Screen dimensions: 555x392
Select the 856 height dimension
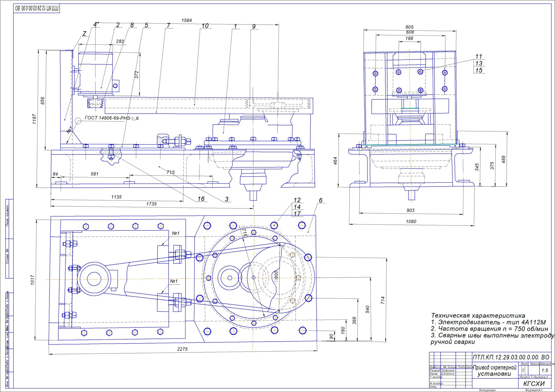tap(42, 101)
